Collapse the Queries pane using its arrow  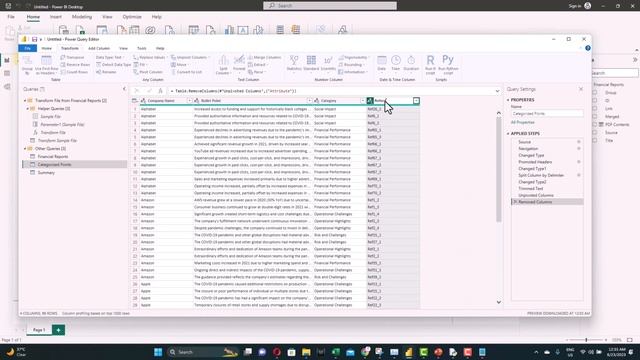point(124,89)
